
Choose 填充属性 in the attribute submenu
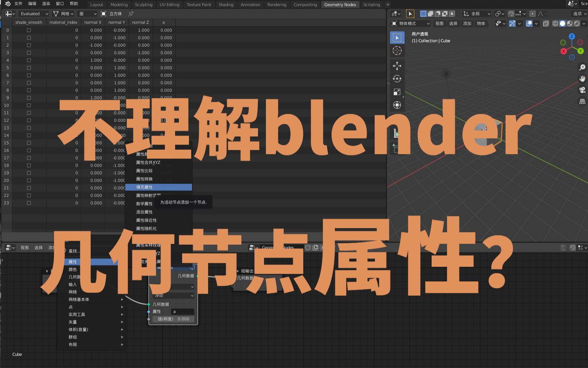159,187
